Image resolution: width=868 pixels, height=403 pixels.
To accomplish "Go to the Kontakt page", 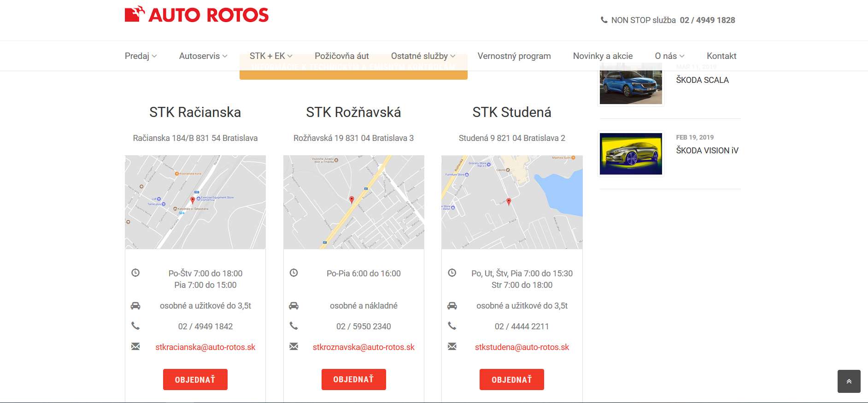I will click(x=721, y=56).
